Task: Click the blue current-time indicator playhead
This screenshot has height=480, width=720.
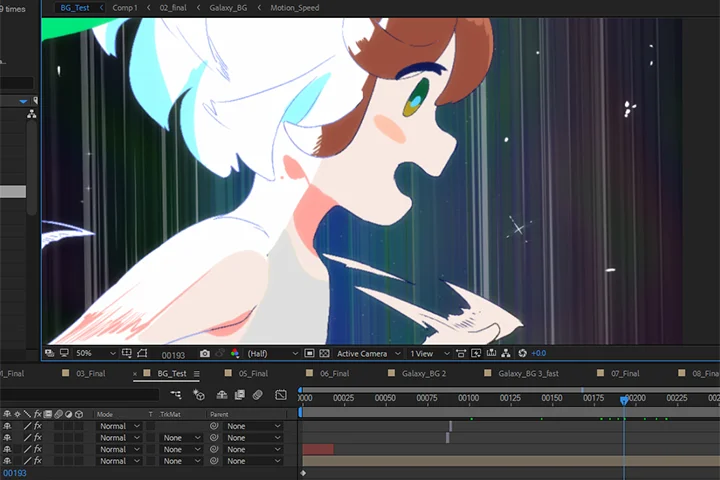Action: pyautogui.click(x=624, y=400)
